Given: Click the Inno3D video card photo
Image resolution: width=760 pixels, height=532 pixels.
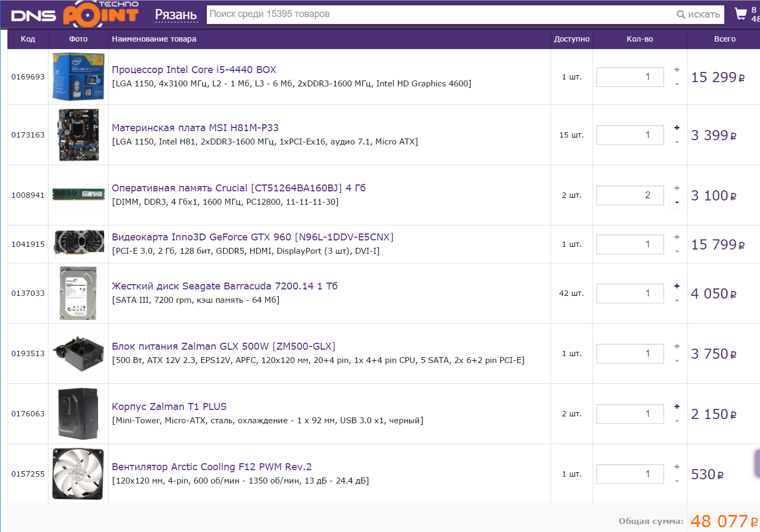Looking at the screenshot, I should pos(79,244).
